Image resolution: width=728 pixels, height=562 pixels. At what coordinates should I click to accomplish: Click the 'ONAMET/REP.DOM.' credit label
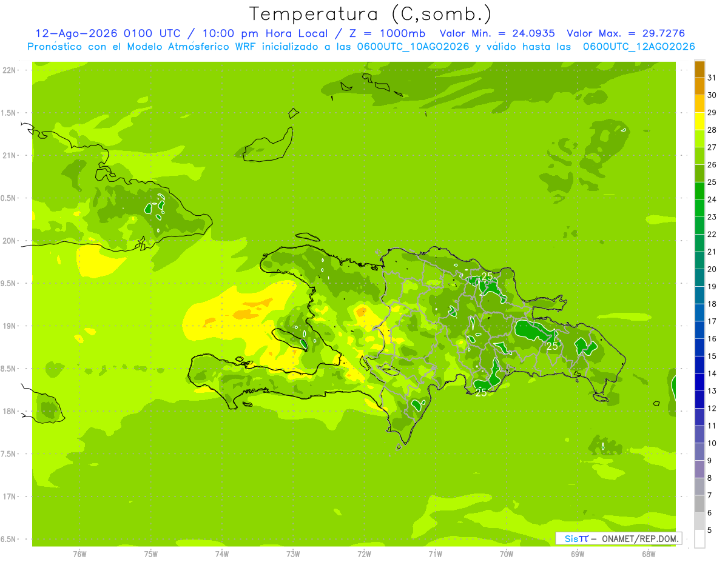click(639, 538)
